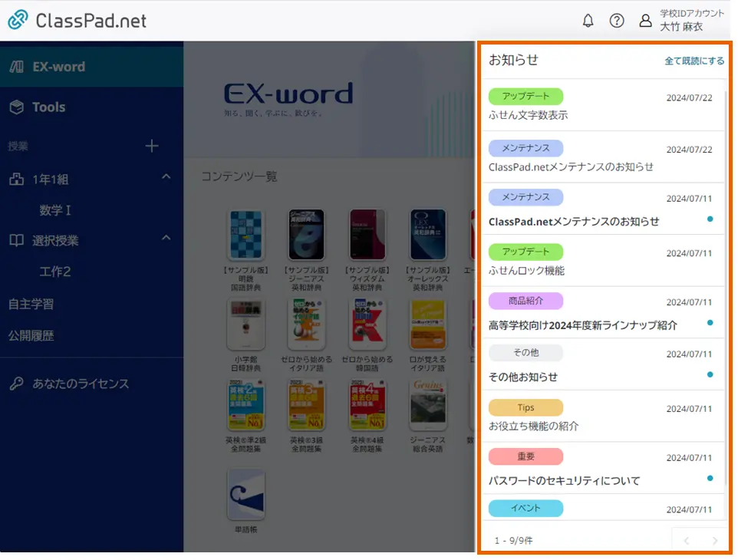Click the user account profile icon
738x560 pixels.
645,21
